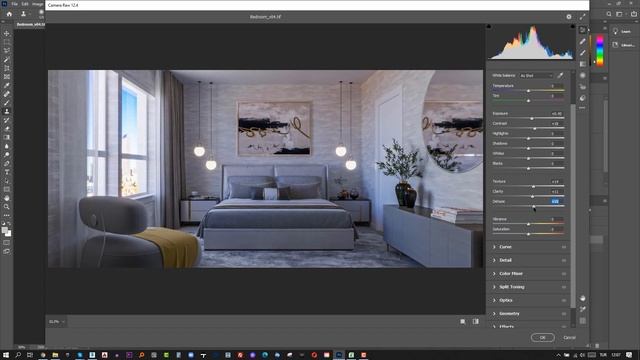Select Photoshop Pen tool

pyautogui.click(x=7, y=163)
